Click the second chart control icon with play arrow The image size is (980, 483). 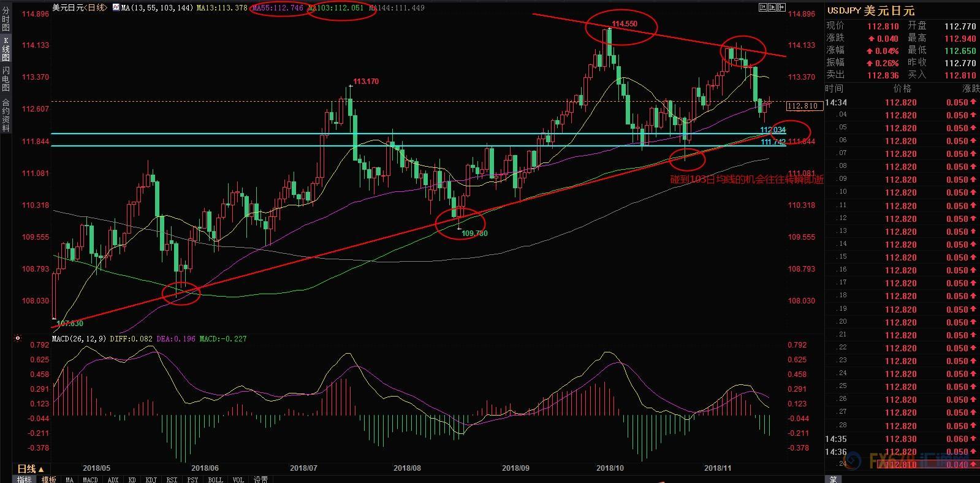772,7
